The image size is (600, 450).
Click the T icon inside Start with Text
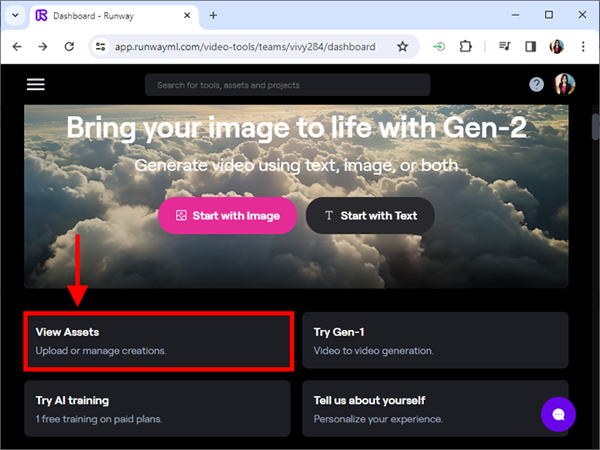point(329,215)
